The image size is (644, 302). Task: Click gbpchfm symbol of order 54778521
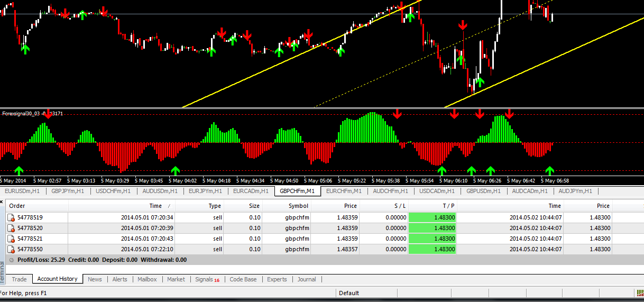(x=297, y=239)
